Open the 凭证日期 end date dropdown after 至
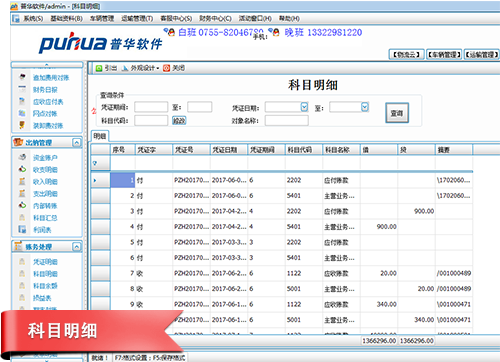Image resolution: width=500 pixels, height=362 pixels. tap(365, 107)
